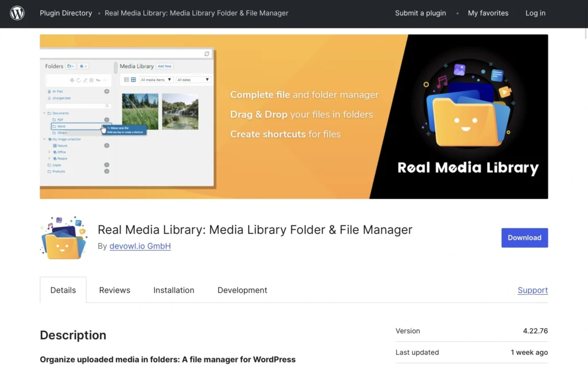The height and width of the screenshot is (365, 588).
Task: Go to Plugin Directory
Action: (65, 13)
